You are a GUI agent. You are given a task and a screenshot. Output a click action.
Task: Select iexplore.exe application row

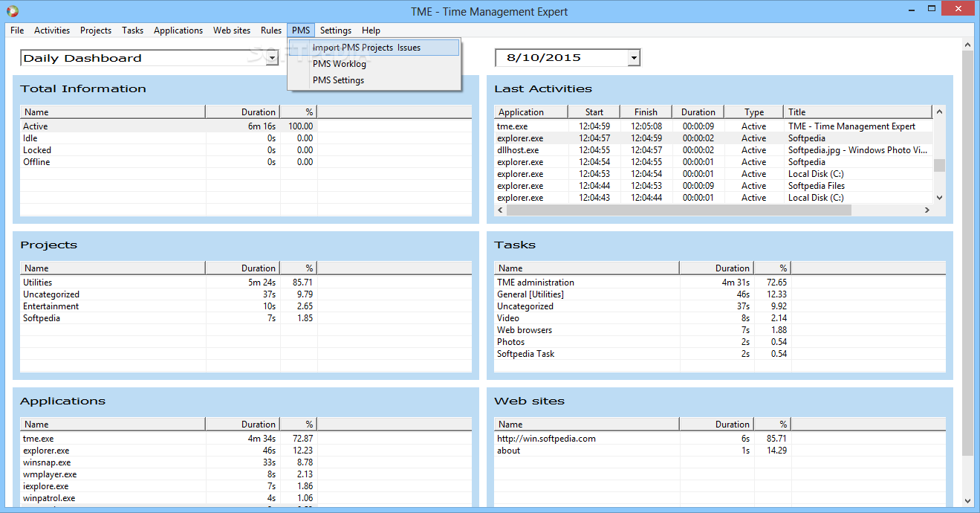click(x=245, y=486)
